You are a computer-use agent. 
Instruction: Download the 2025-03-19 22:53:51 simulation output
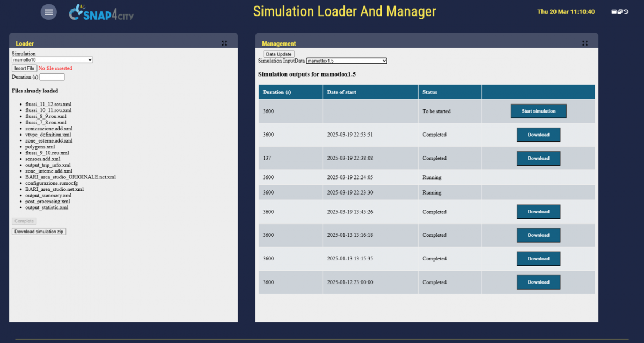pyautogui.click(x=538, y=135)
